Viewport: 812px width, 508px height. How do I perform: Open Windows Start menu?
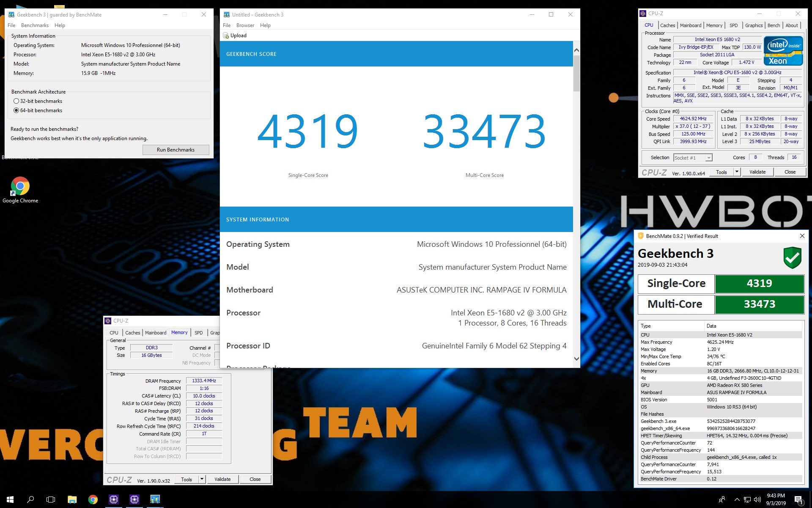pyautogui.click(x=10, y=500)
